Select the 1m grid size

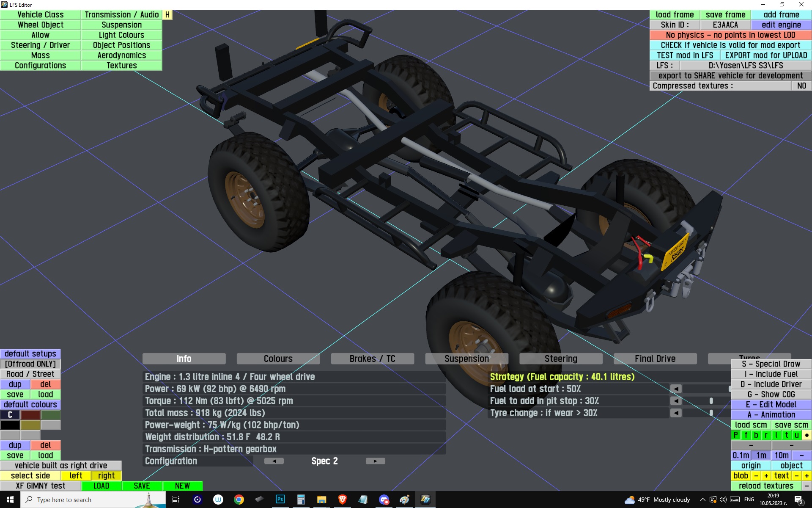tap(761, 456)
